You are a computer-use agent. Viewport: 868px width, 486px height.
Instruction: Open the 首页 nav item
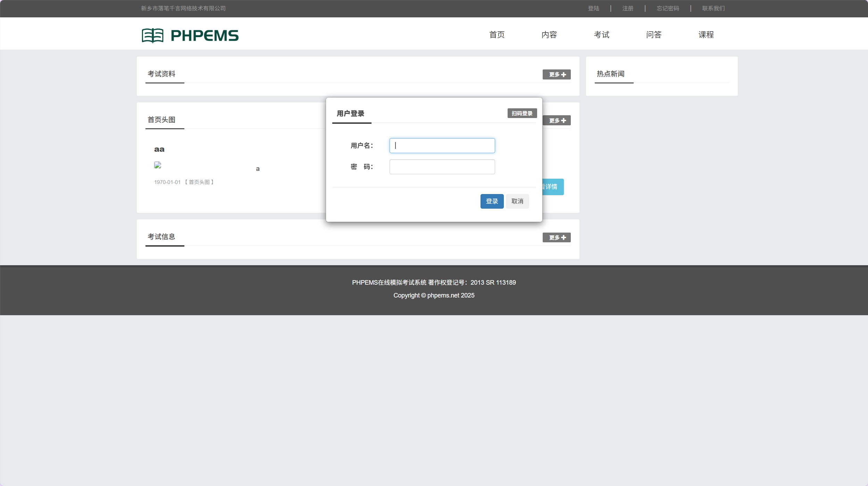coord(496,35)
